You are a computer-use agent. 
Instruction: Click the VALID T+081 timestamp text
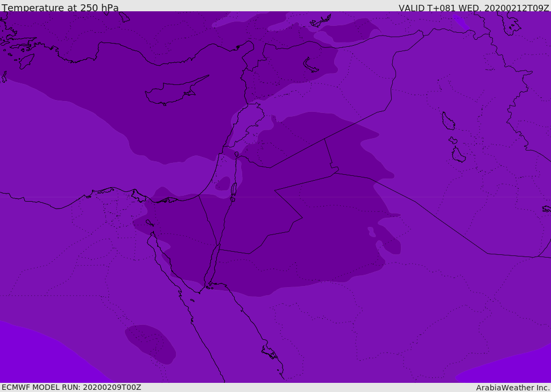(x=474, y=8)
